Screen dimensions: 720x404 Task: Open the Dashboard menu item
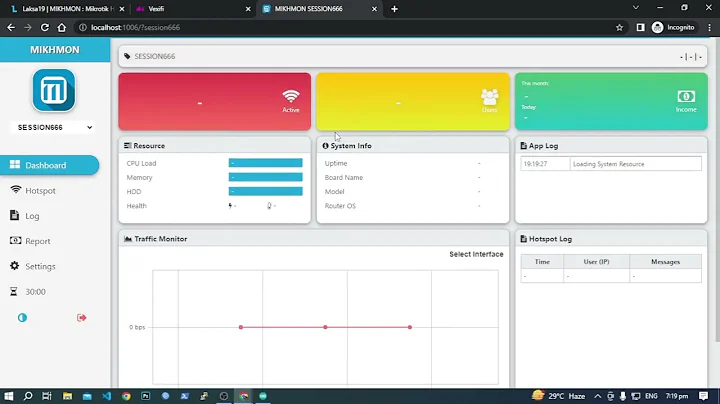(49, 165)
